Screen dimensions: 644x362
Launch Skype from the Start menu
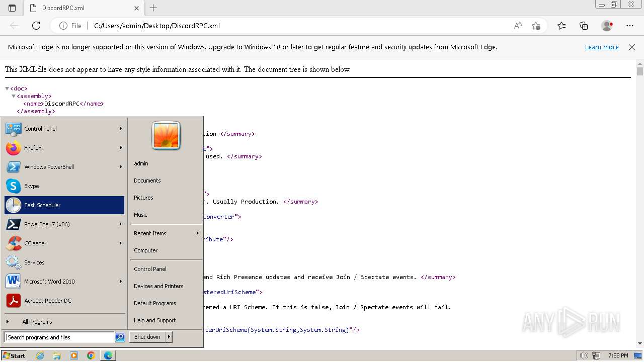point(64,186)
